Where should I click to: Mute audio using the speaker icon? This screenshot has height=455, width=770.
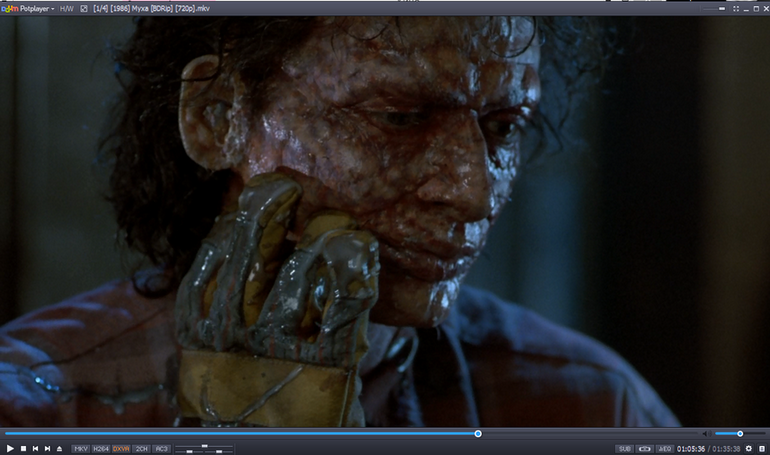(x=707, y=433)
